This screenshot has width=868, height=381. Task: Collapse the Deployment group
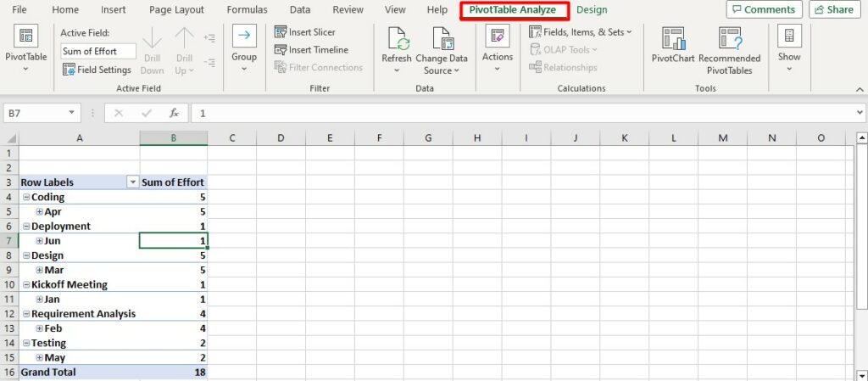(x=26, y=227)
